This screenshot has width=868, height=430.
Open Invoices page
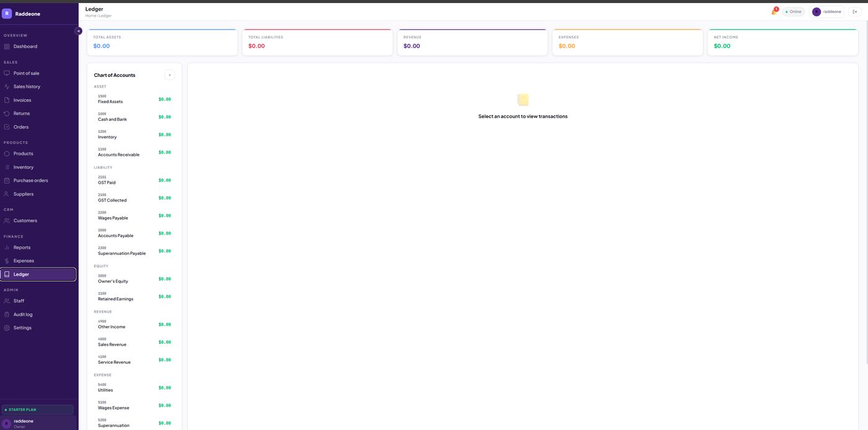[x=39, y=100]
